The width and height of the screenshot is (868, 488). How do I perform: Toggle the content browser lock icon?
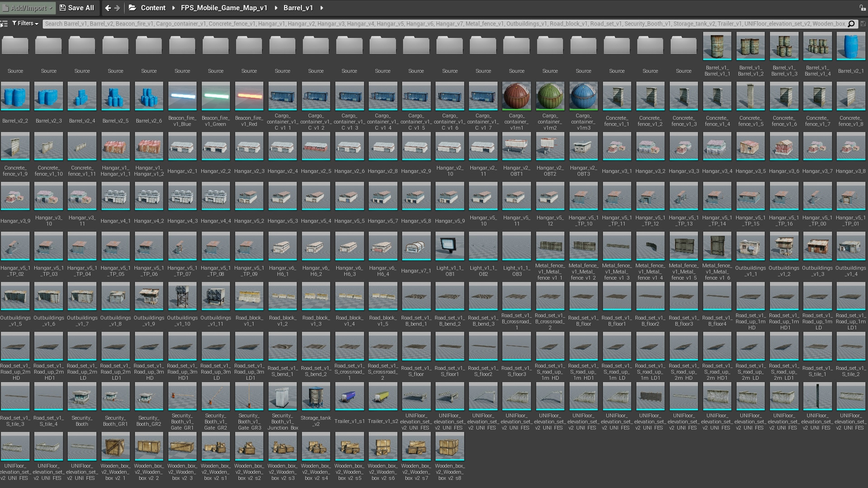point(862,8)
